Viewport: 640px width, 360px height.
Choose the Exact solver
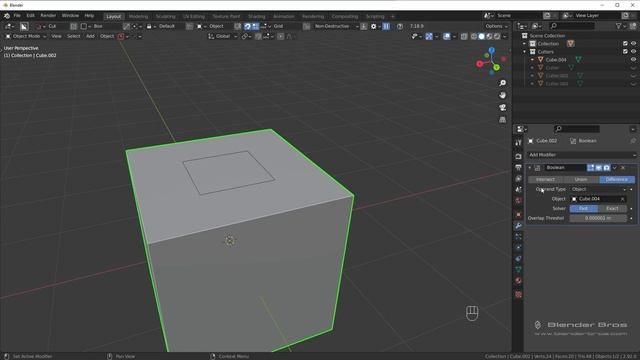612,209
